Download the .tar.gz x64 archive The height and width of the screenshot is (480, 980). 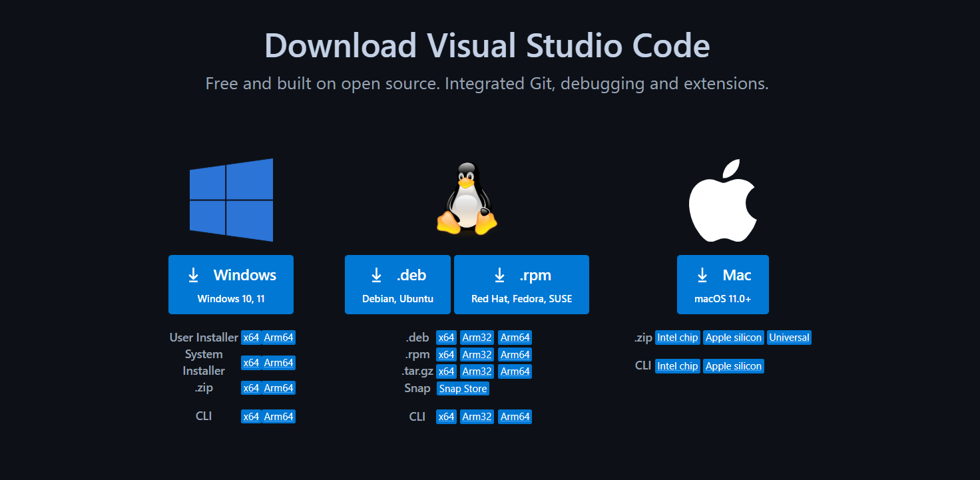446,371
